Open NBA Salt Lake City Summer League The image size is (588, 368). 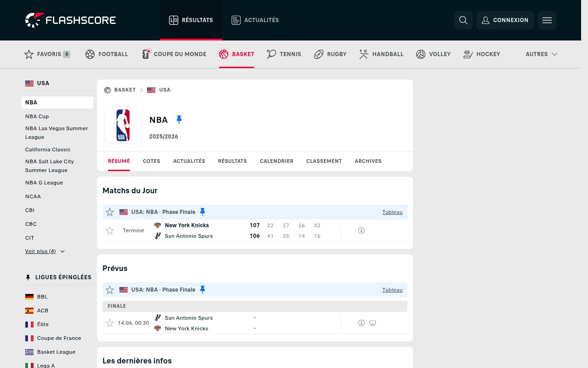click(50, 166)
